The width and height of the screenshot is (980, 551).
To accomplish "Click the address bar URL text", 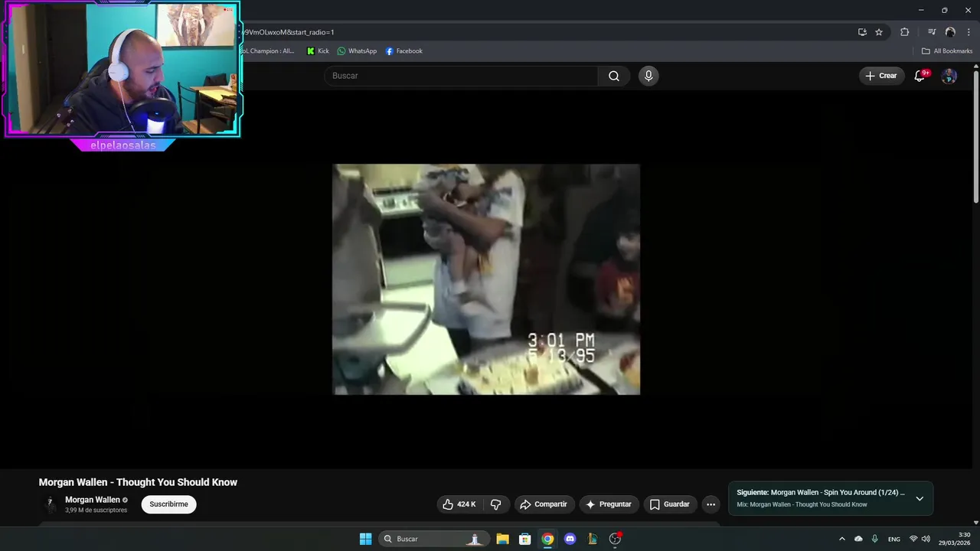I will pyautogui.click(x=289, y=32).
